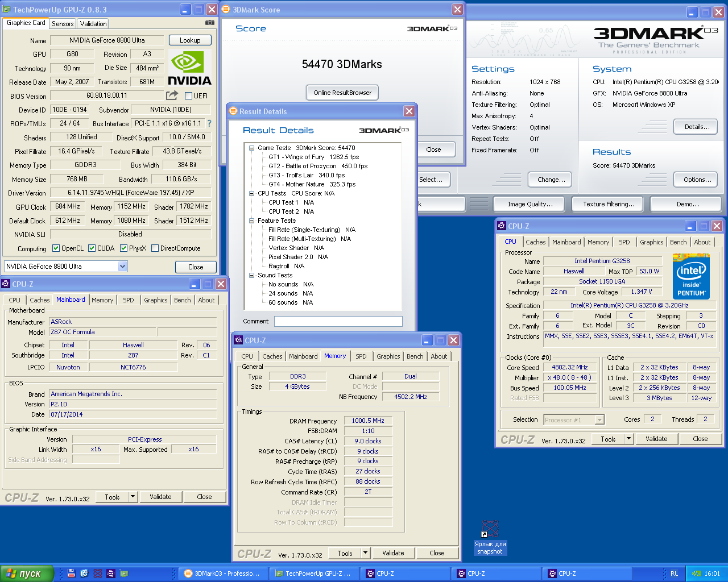Open the NVIDIA GeForce 8800 Ultra dropdown
The width and height of the screenshot is (728, 582).
[122, 267]
